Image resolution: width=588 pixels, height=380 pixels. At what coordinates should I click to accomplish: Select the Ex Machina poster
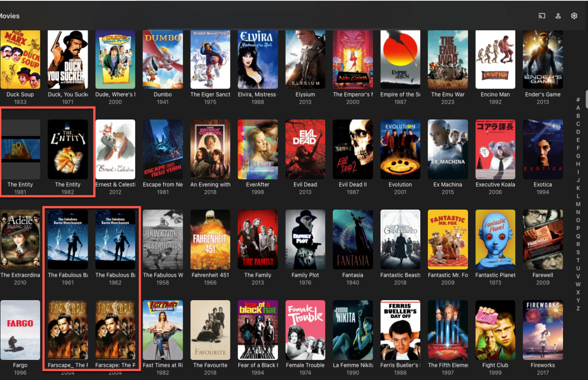447,149
